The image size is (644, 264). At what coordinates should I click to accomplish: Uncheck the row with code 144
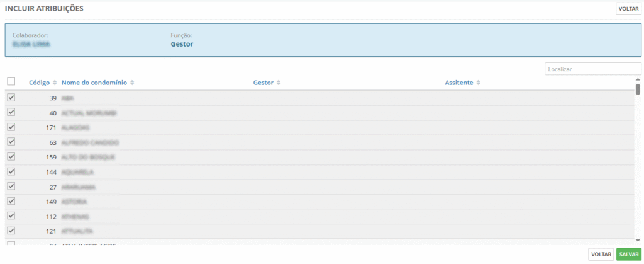click(11, 171)
